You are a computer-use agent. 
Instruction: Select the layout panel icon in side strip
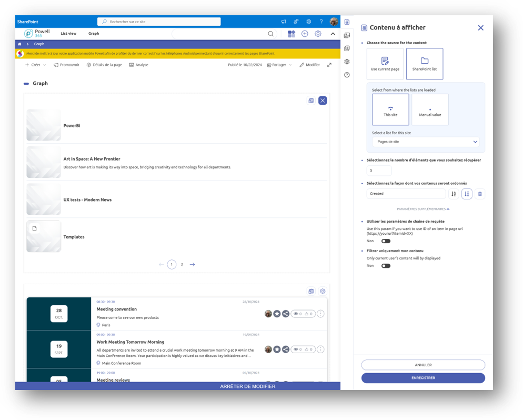pyautogui.click(x=347, y=48)
